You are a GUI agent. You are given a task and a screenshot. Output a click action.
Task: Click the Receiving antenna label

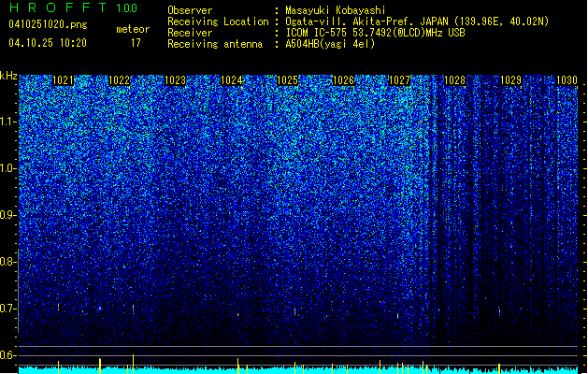tap(215, 44)
